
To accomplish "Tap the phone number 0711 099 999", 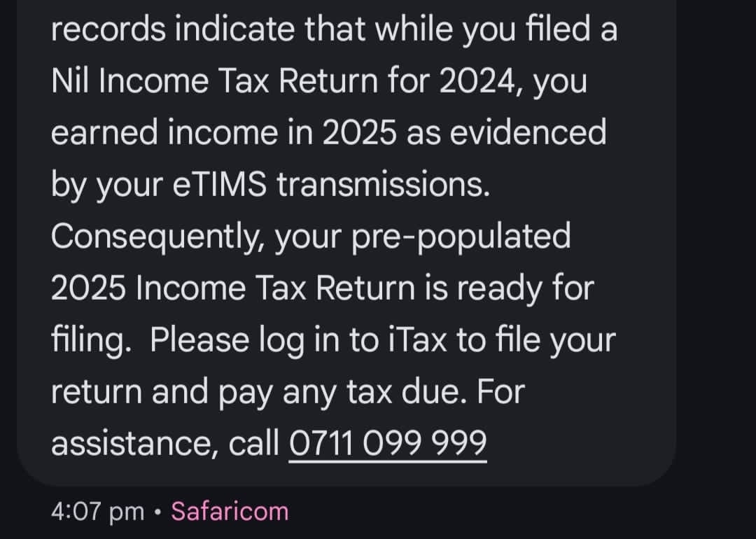I will 387,442.
